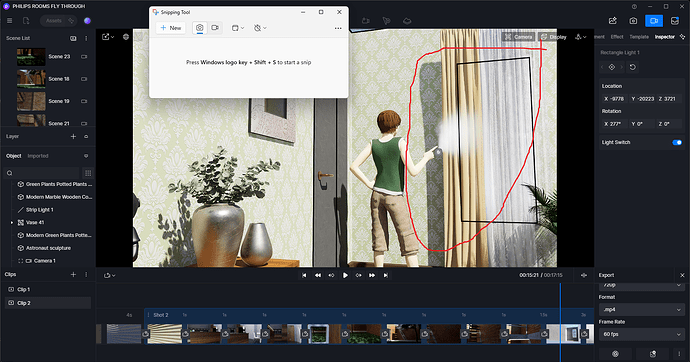
Task: Click the reset icon under Rectangle Light 1
Action: click(632, 67)
